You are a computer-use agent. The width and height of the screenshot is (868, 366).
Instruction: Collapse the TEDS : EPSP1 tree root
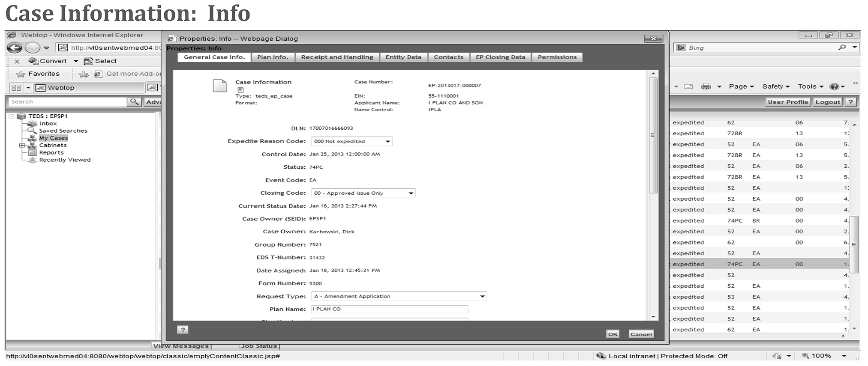[12, 116]
